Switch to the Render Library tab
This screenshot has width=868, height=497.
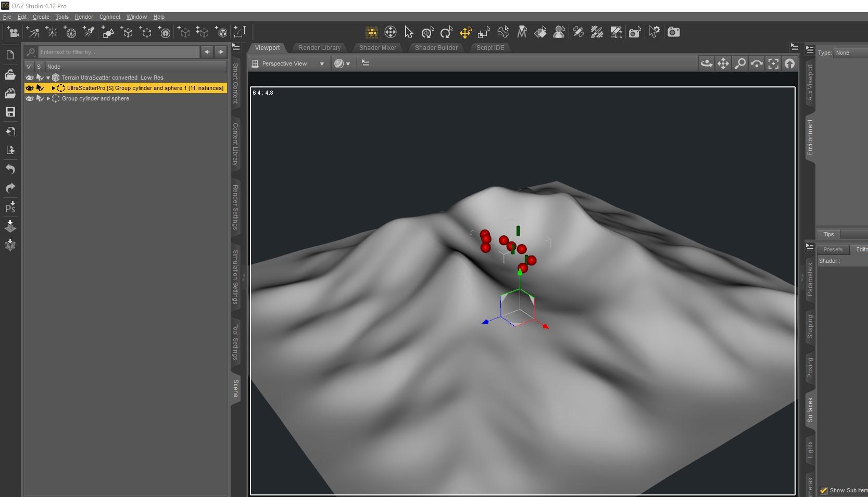coord(319,47)
